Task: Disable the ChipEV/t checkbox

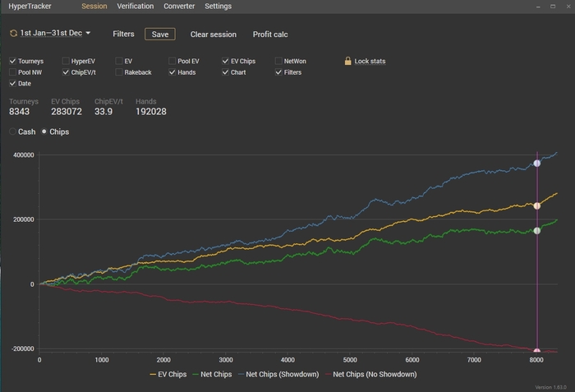Action: click(66, 72)
